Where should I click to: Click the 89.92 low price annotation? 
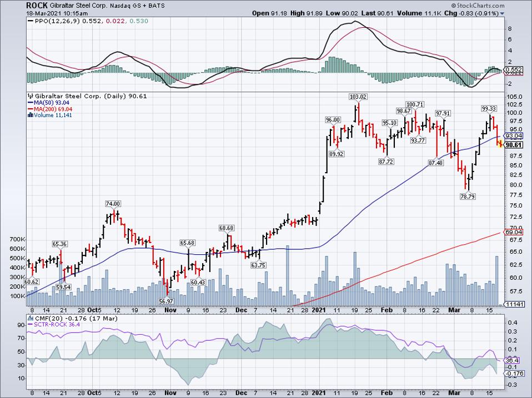pyautogui.click(x=336, y=154)
